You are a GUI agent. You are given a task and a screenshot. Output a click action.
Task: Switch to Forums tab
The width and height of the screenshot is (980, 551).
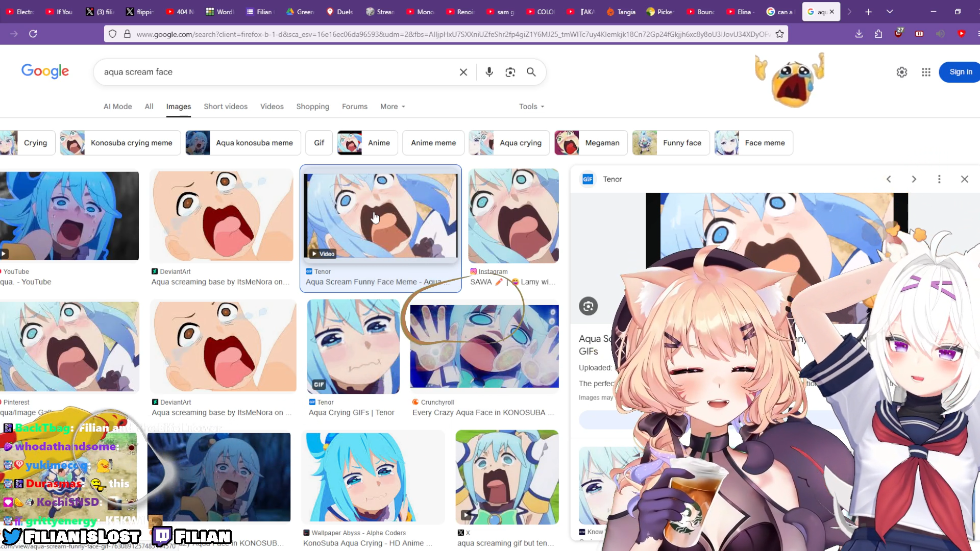354,107
